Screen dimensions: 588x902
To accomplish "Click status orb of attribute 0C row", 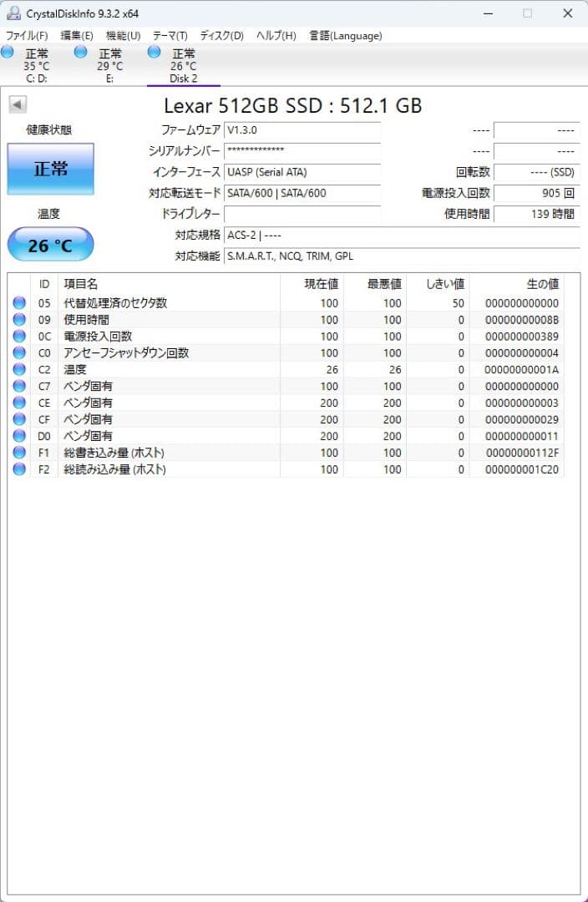I will pos(19,336).
